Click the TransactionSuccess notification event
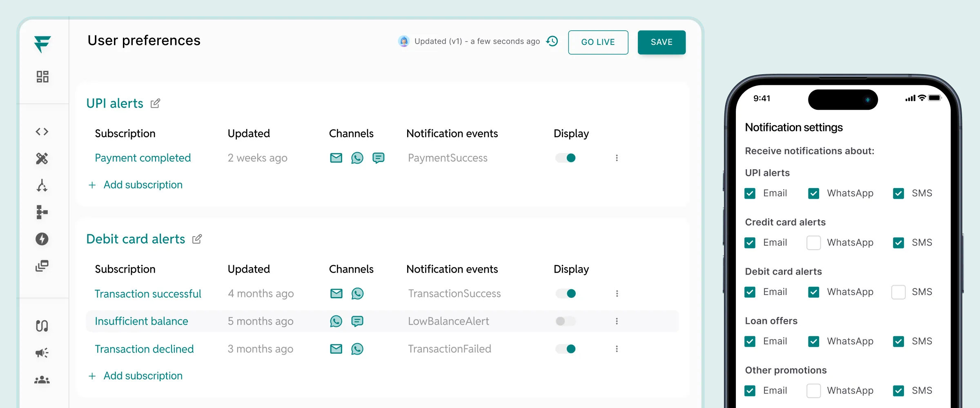 pos(454,293)
